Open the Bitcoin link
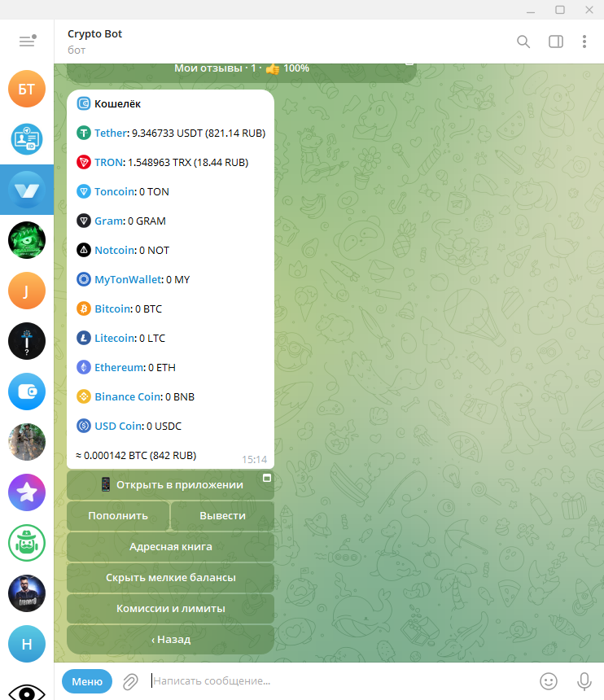 [x=113, y=308]
